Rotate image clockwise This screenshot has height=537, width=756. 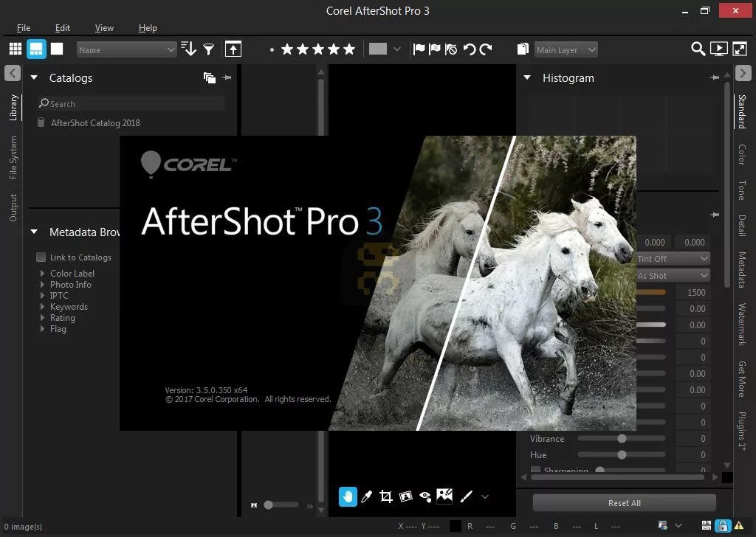[x=486, y=49]
